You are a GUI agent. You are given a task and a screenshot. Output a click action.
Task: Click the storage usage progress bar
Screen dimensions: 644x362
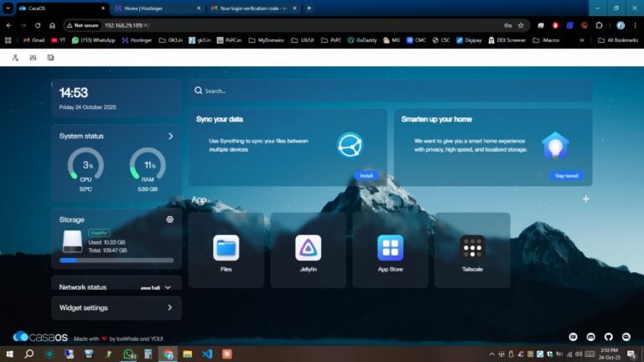(117, 261)
